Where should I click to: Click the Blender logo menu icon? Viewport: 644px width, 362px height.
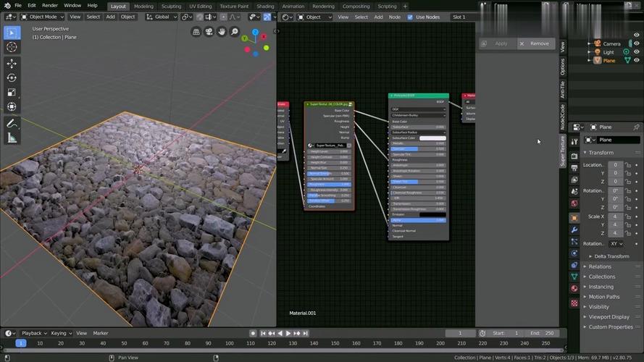7,6
